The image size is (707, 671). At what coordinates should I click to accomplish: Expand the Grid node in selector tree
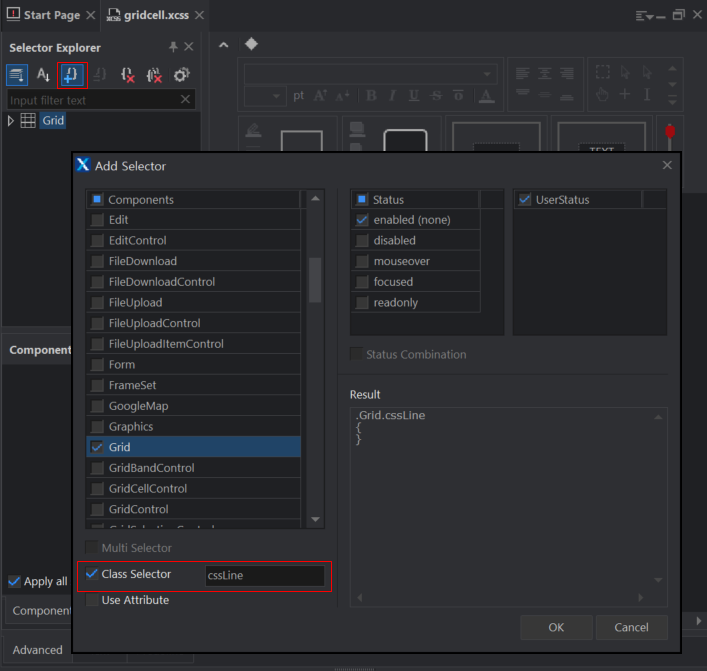(11, 120)
